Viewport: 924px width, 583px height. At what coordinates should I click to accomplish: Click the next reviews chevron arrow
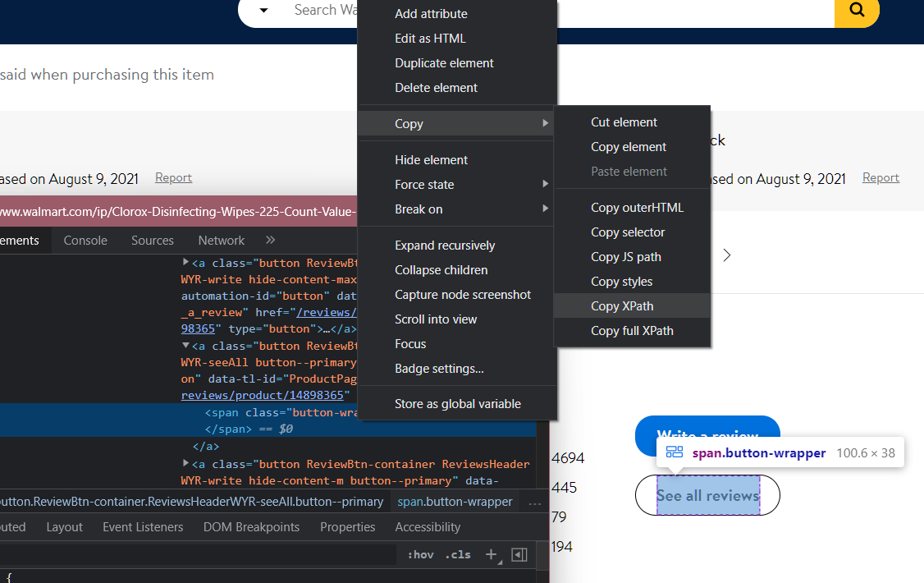coord(726,255)
